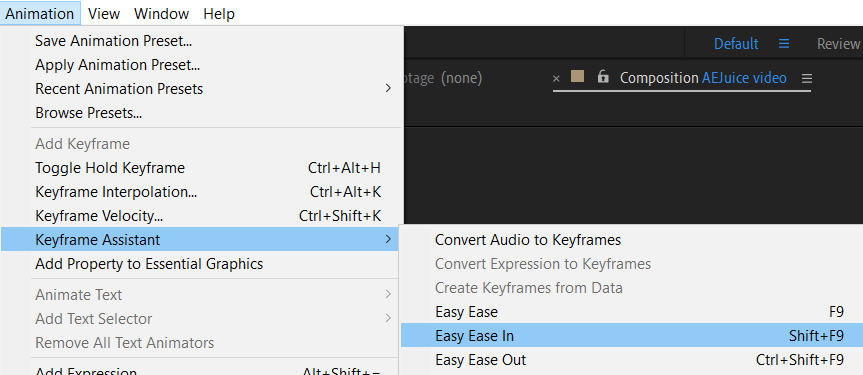Open the composition panel options menu
The height and width of the screenshot is (375, 863).
point(806,79)
